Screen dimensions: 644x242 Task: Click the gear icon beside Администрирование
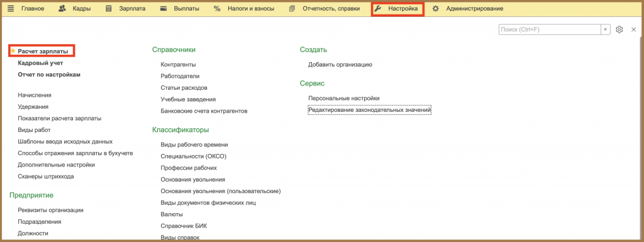click(436, 8)
